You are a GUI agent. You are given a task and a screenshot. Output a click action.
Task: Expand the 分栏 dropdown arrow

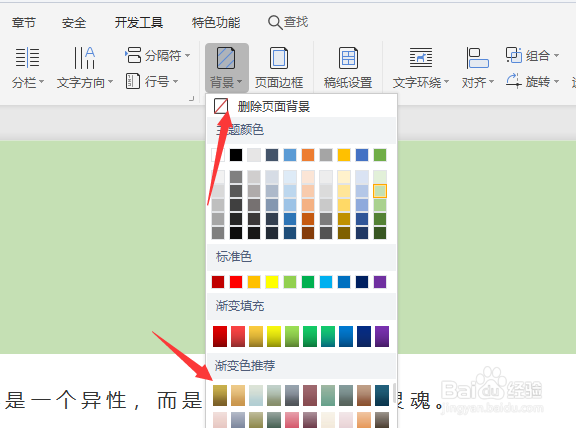click(41, 81)
